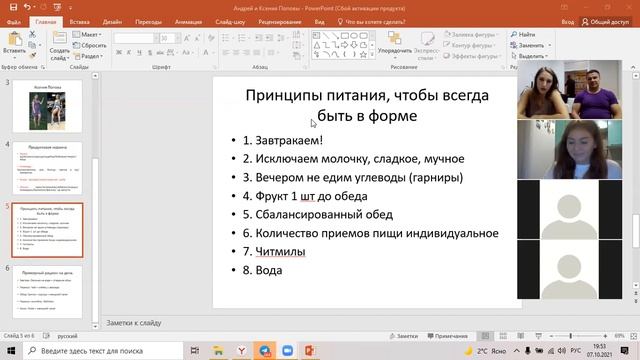
Task: Switch to Normal view in status bar
Action: 485,336
